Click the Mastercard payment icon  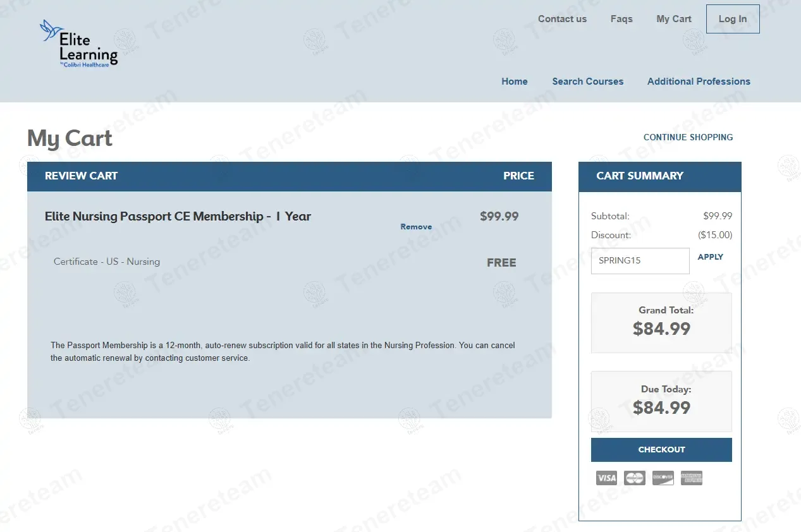634,478
